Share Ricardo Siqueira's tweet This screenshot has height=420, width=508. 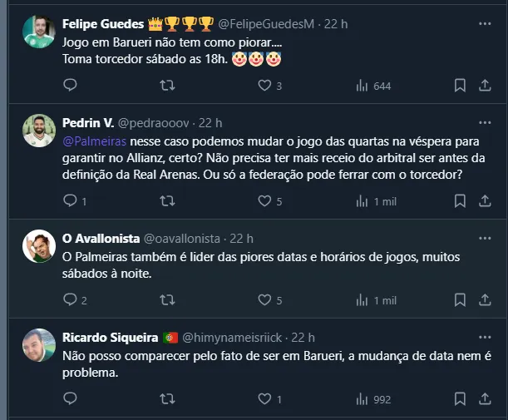click(485, 399)
